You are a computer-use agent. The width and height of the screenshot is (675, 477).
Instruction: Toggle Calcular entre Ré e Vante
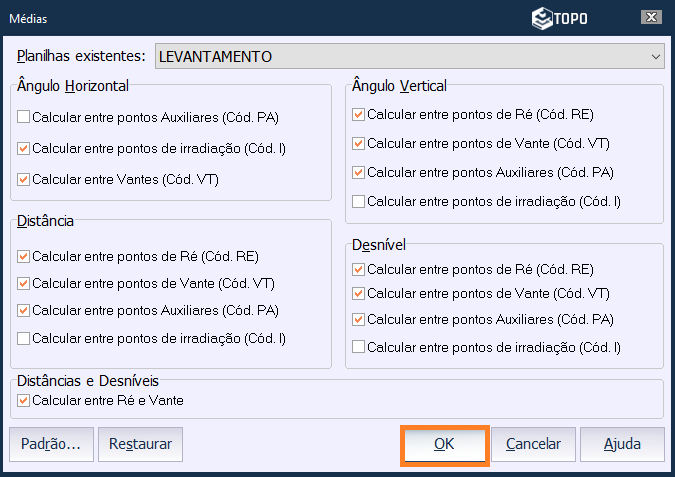pyautogui.click(x=24, y=401)
